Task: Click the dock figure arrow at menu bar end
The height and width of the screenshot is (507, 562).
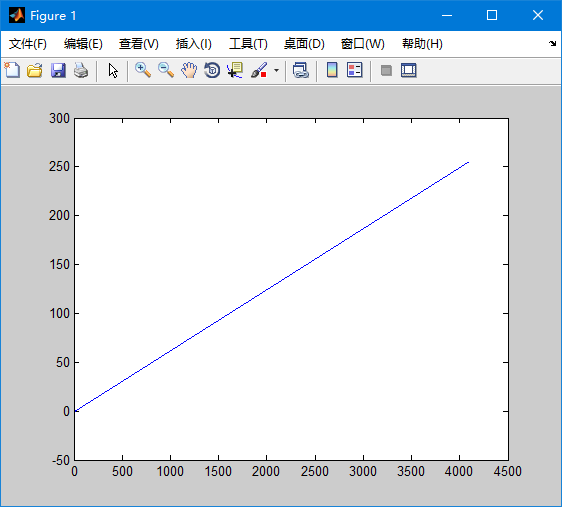Action: click(x=552, y=44)
